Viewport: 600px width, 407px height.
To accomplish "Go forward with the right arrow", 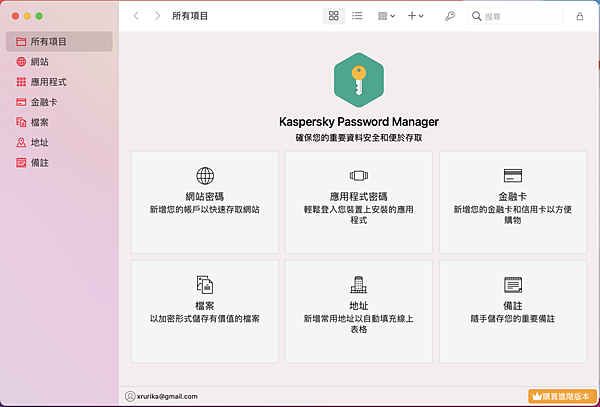I will tap(158, 16).
